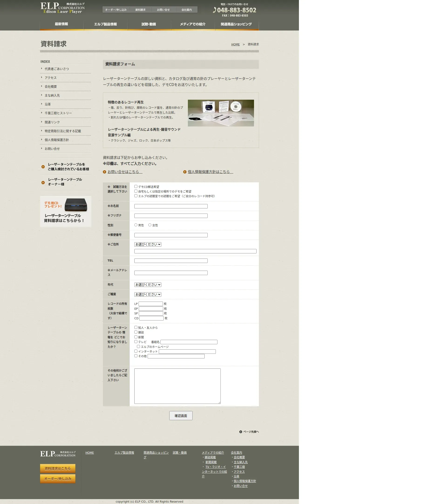447x504 pixels.
Task: Tick the エルプのホームページ checkbox
Action: coord(139,346)
